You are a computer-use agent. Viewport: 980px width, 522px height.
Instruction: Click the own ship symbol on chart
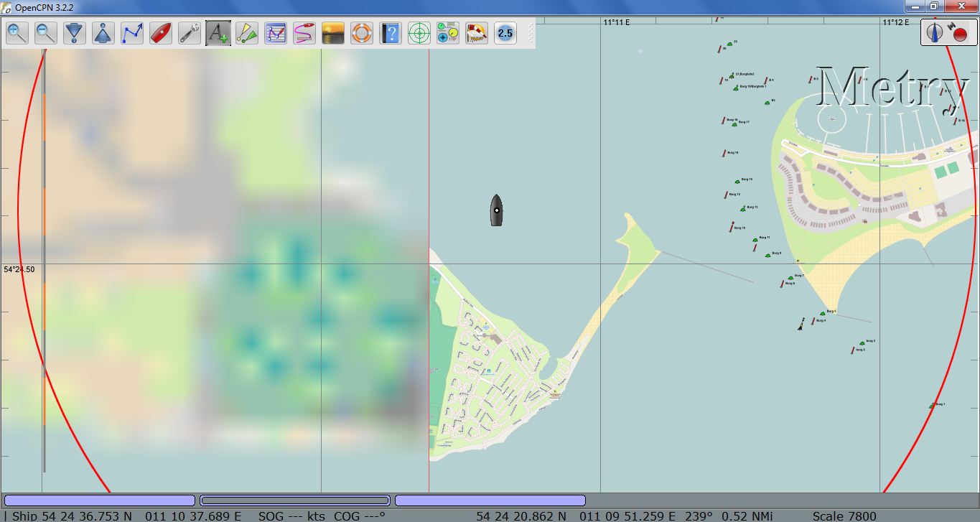pyautogui.click(x=496, y=210)
